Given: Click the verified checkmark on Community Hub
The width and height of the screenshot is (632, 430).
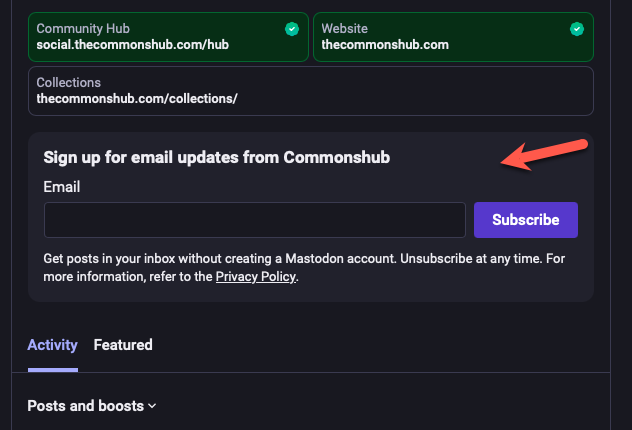Looking at the screenshot, I should (292, 29).
